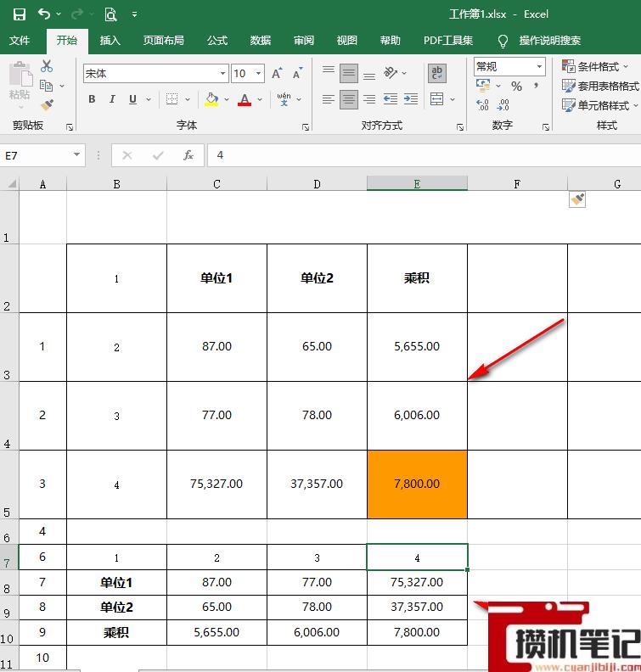Apply borders using the border icon
The width and height of the screenshot is (641, 672).
172,99
